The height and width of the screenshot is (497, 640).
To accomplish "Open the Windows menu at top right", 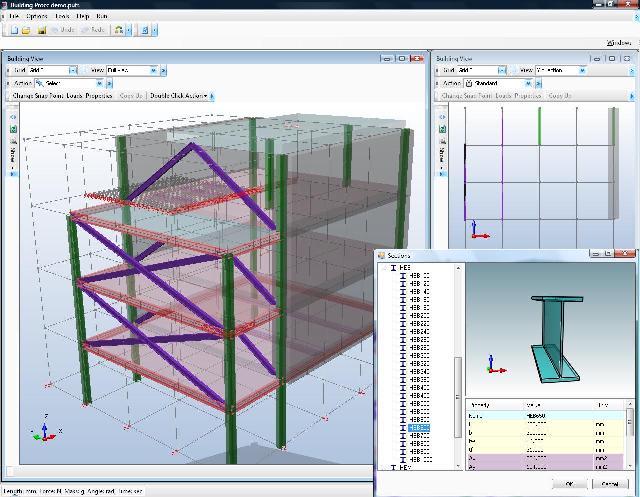I will 618,43.
